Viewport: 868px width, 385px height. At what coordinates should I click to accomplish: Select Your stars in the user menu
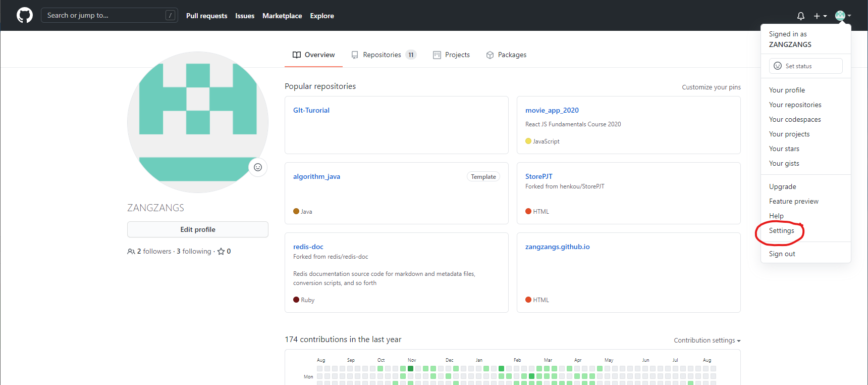tap(806, 149)
